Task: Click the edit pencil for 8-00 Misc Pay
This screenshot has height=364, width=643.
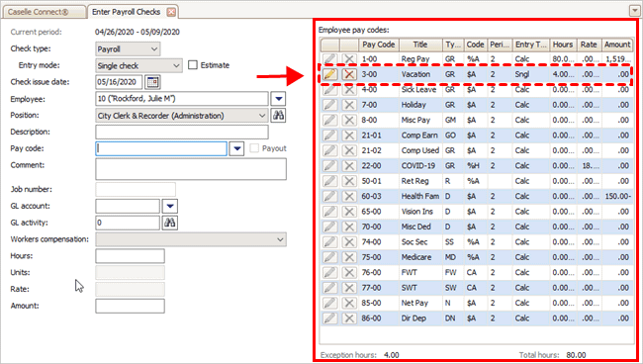Action: [x=330, y=120]
